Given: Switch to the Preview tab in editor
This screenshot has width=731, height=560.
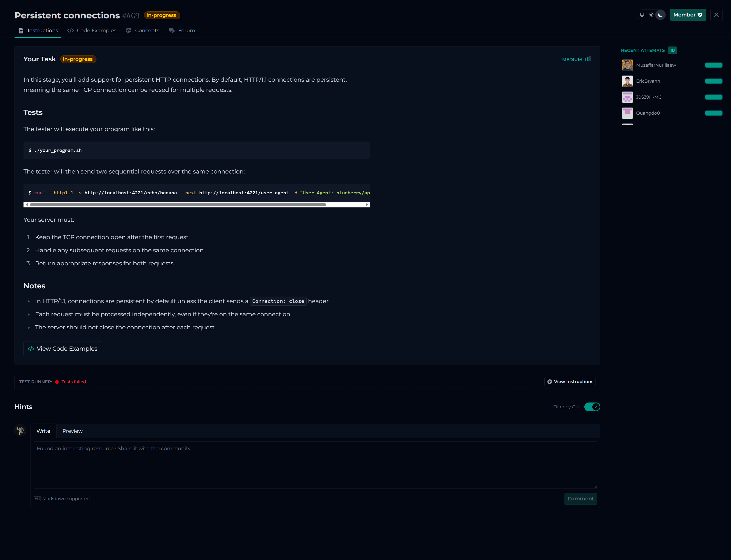Looking at the screenshot, I should [x=72, y=431].
